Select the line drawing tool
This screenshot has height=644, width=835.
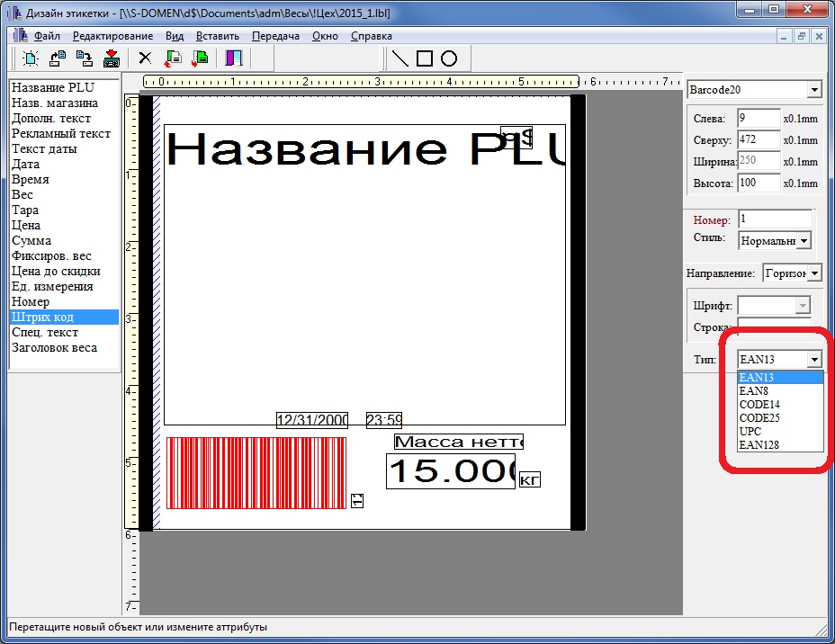pos(400,58)
